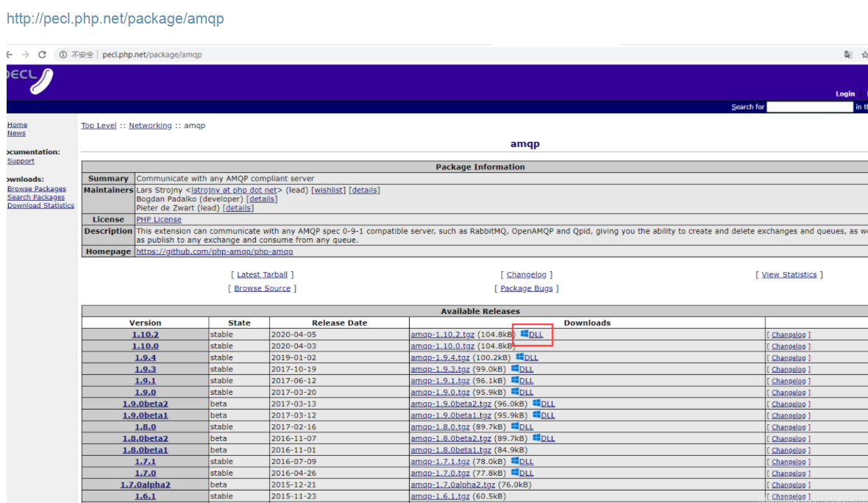Image resolution: width=868 pixels, height=503 pixels.
Task: Open View Statistics for the package
Action: (x=789, y=274)
